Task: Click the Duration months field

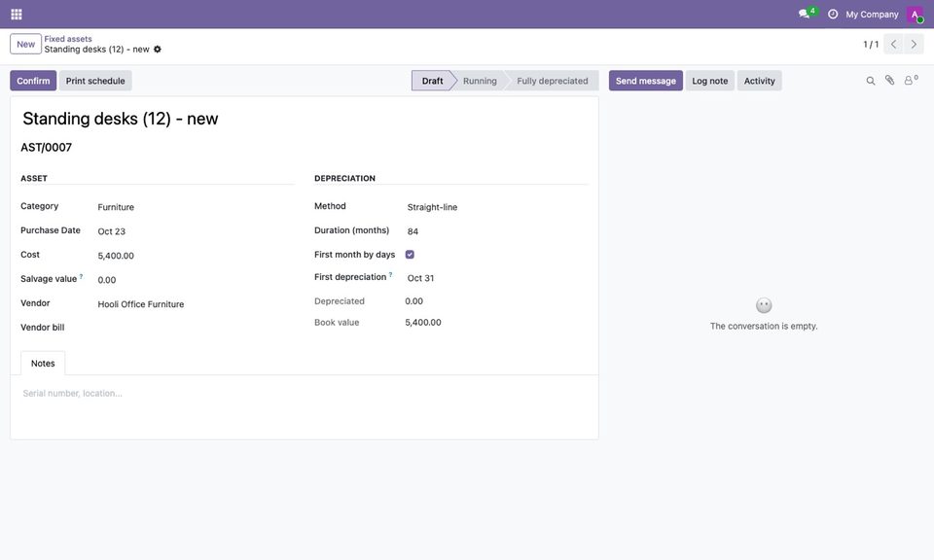Action: (x=496, y=231)
